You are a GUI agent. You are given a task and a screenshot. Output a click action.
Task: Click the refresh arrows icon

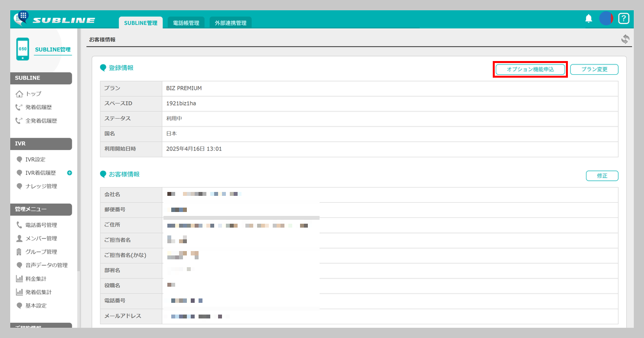tap(625, 39)
